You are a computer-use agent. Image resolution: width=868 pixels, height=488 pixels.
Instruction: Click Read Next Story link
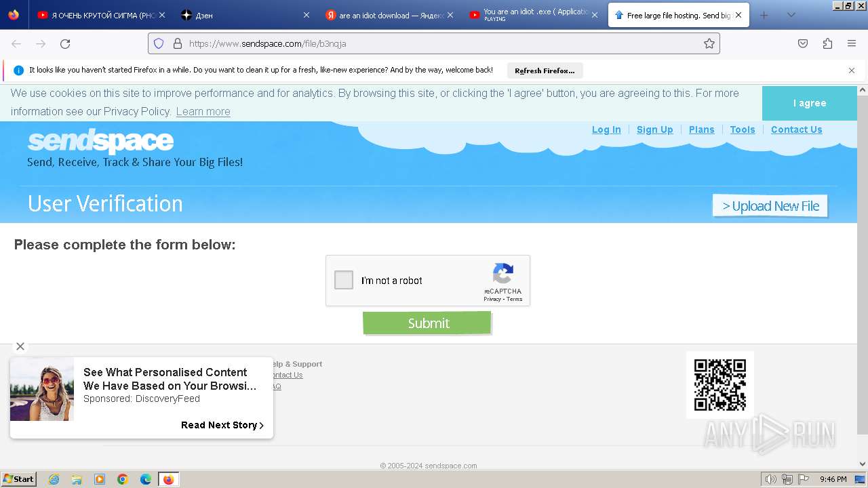[x=222, y=425]
